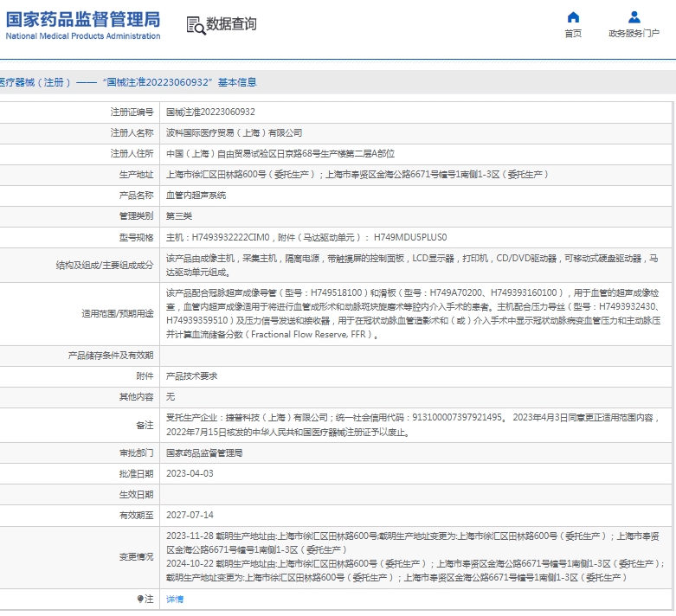Click registration number 国械注准20223060932 value

(x=210, y=112)
